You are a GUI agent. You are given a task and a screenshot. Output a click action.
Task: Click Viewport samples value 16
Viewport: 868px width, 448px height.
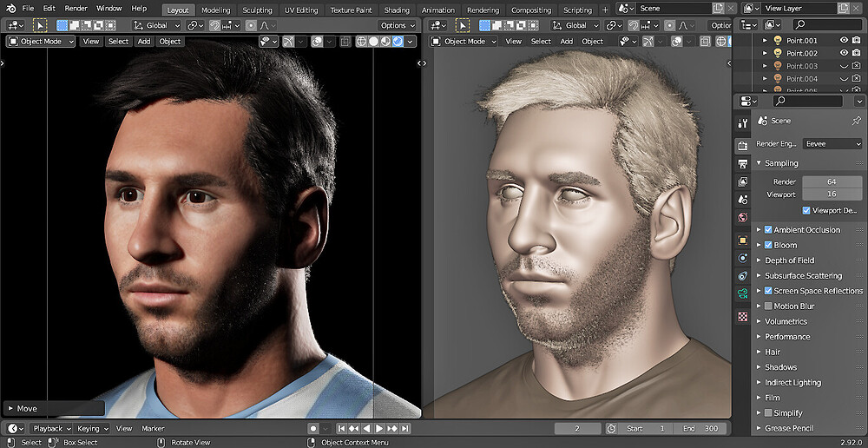pos(832,194)
